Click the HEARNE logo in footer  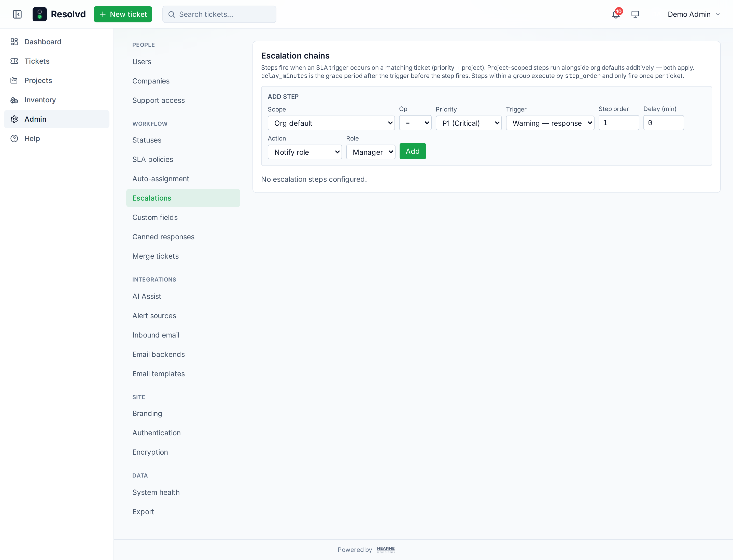click(x=386, y=549)
